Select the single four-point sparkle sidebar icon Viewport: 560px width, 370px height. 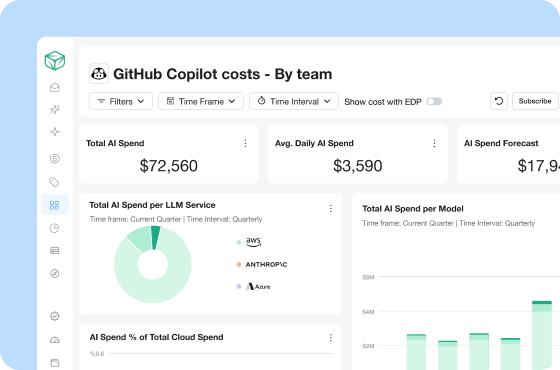(x=55, y=132)
